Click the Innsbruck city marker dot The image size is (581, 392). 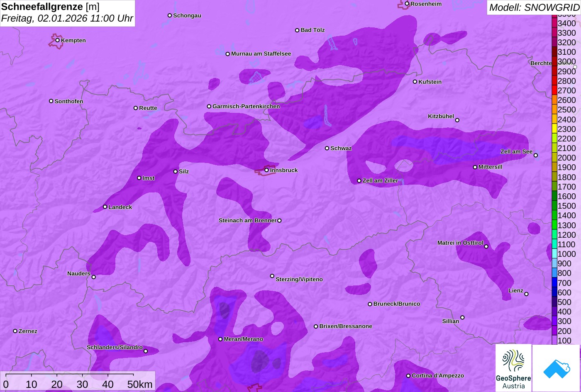[266, 170]
